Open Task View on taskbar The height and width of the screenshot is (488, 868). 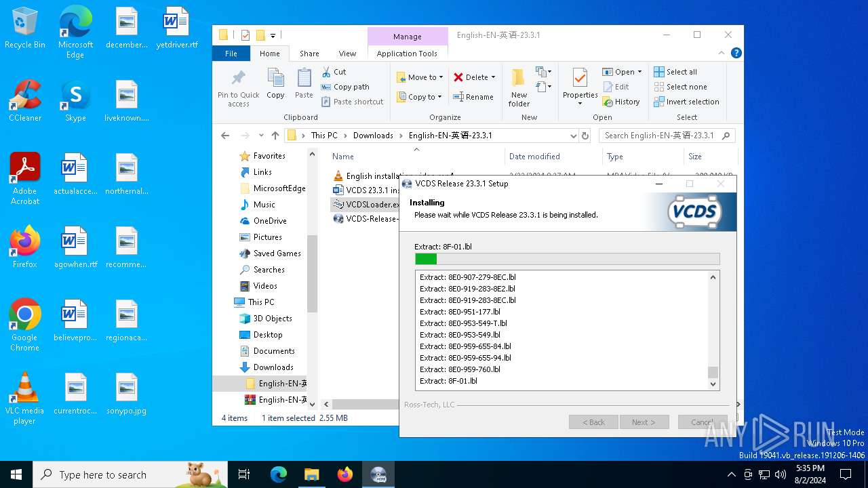[244, 474]
